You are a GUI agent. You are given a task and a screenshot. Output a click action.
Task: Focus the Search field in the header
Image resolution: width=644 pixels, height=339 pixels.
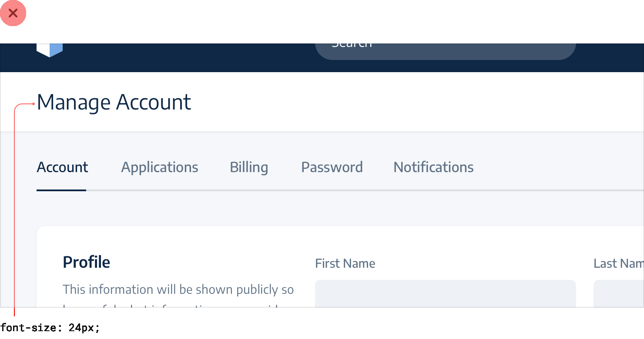point(445,49)
